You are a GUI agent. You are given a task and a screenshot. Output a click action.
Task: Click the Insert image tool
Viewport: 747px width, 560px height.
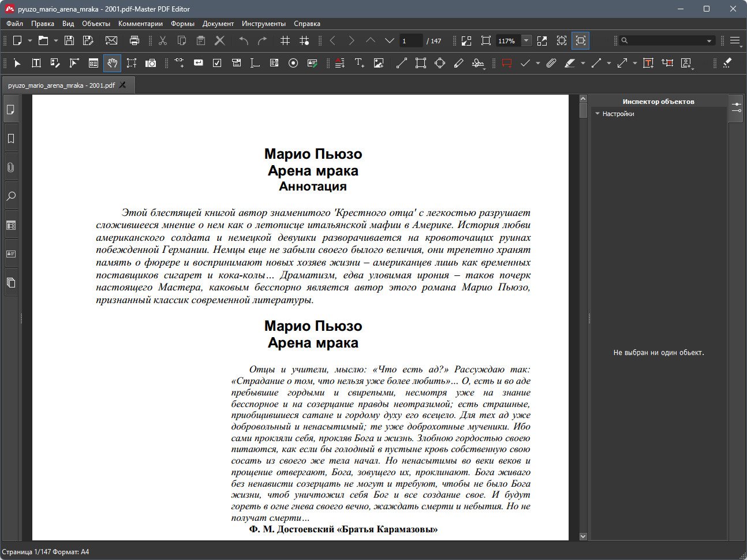tap(379, 63)
